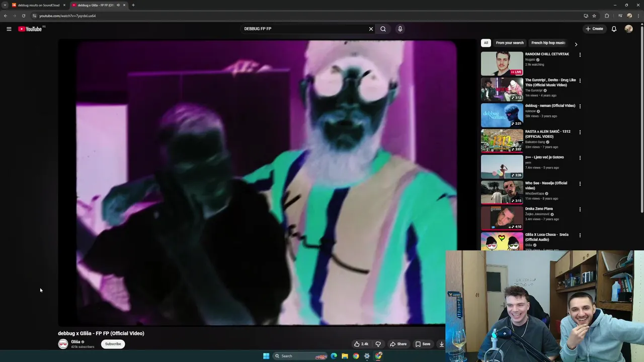
Task: Click the Windows taskbar Search box
Action: [x=300, y=356]
